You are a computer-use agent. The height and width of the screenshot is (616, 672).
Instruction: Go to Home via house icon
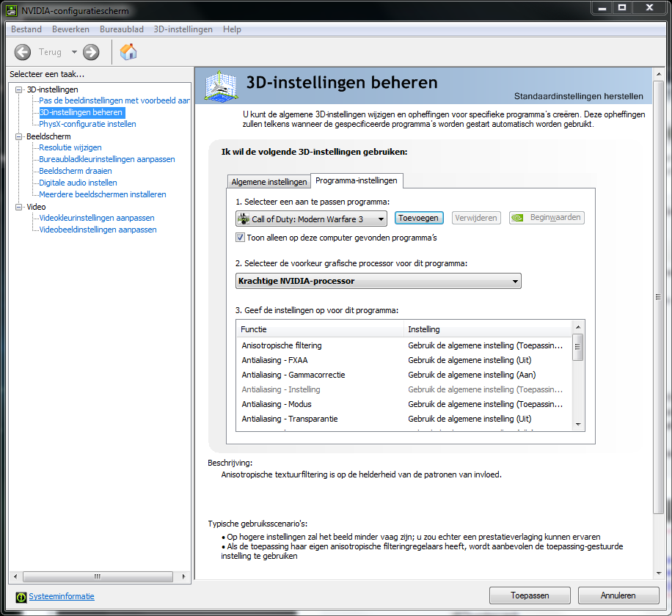128,52
